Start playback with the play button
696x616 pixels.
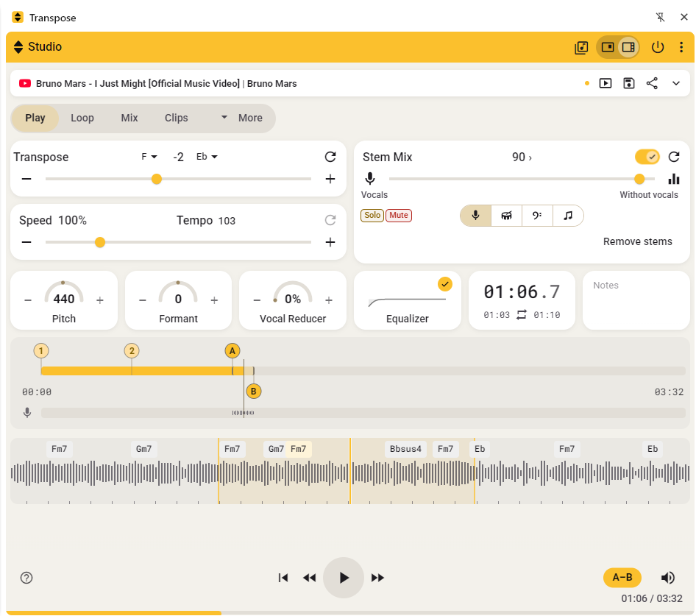pyautogui.click(x=344, y=578)
